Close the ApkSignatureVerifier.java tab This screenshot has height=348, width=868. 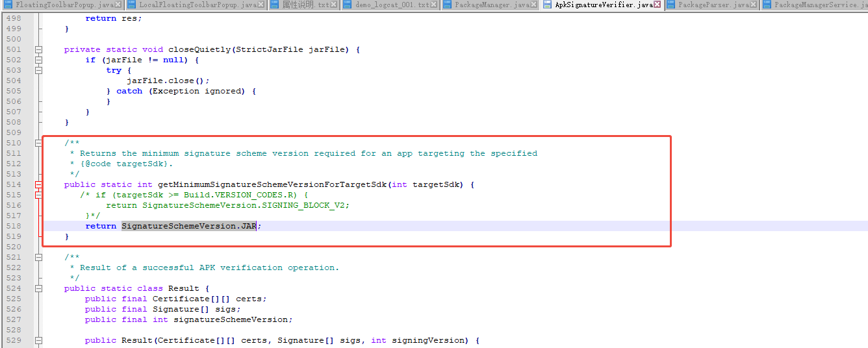[x=657, y=5]
